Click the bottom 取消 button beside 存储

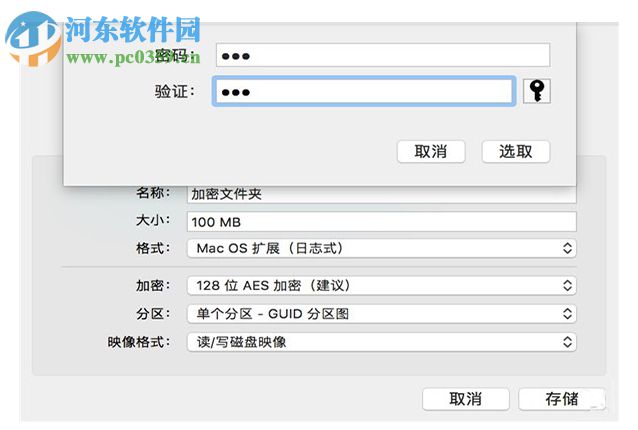point(465,399)
